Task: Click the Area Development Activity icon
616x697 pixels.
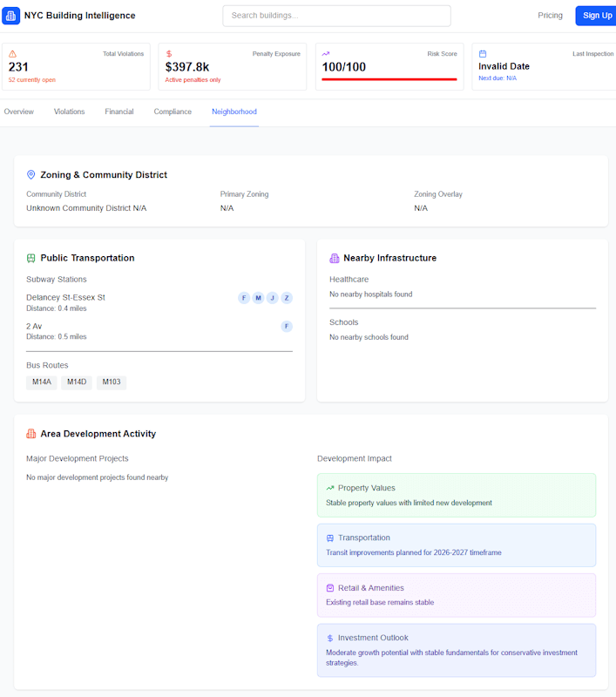Action: pyautogui.click(x=31, y=434)
